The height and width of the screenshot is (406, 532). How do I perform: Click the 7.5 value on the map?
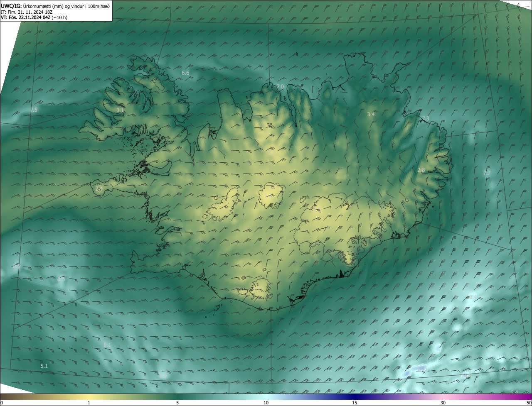34,110
